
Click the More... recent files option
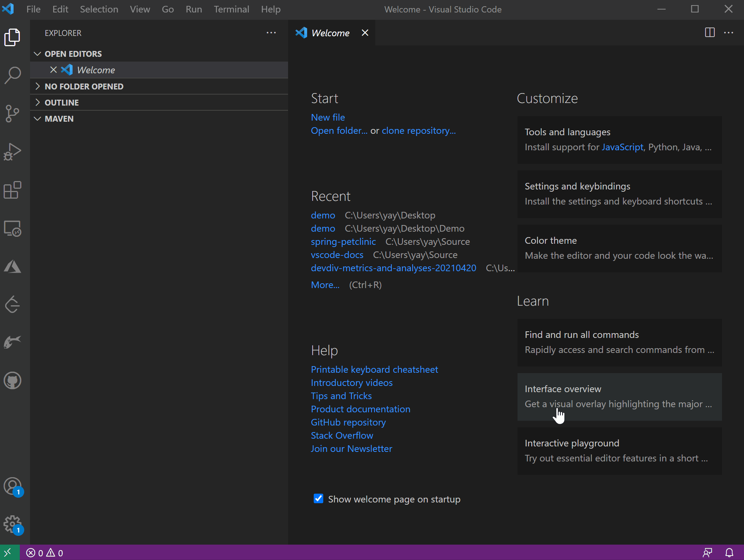[325, 284]
